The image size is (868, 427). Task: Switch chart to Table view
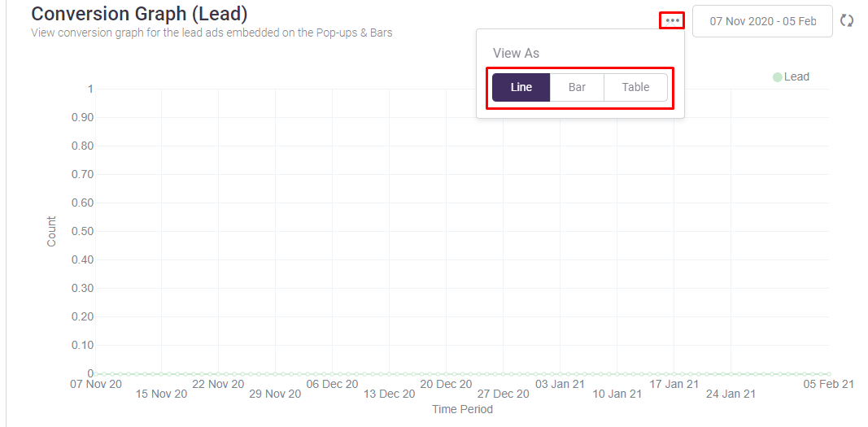point(635,88)
